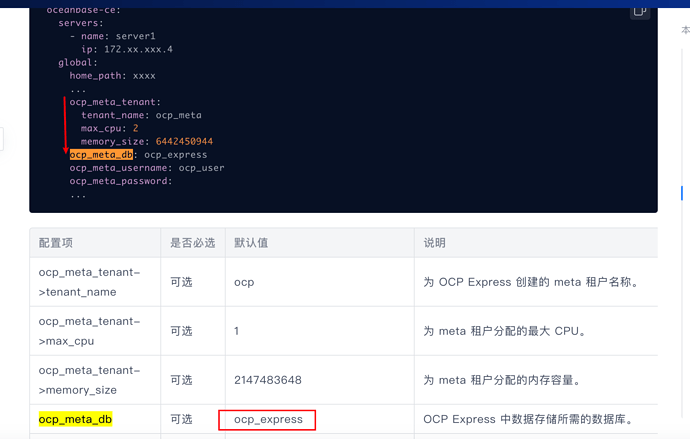Click 可选 in the memory_size row
Screen dimensions: 690x439
click(181, 380)
